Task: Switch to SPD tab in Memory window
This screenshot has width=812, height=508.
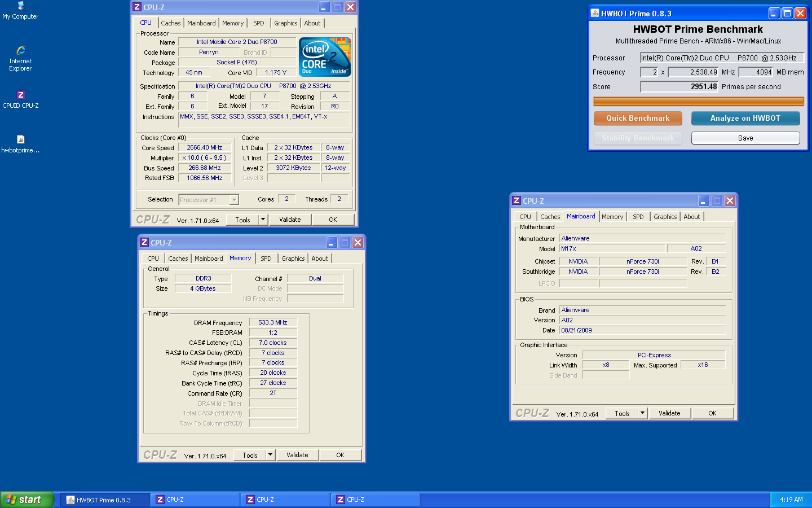Action: click(x=266, y=259)
